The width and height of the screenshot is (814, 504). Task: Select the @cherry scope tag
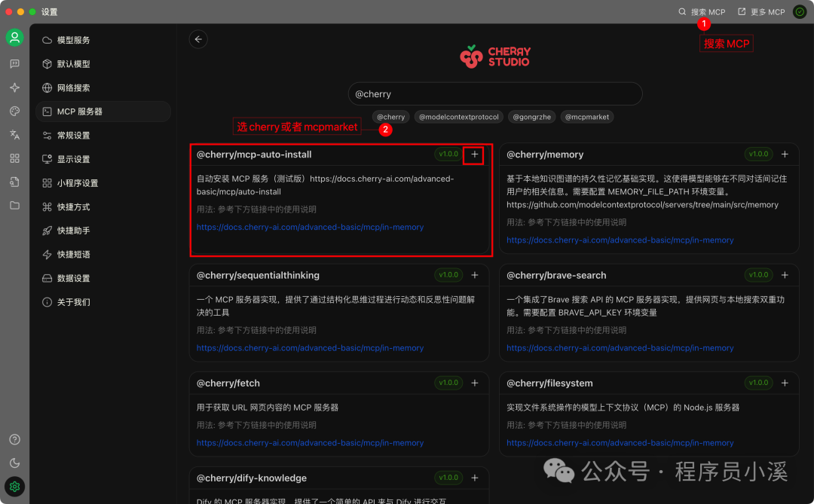click(391, 117)
